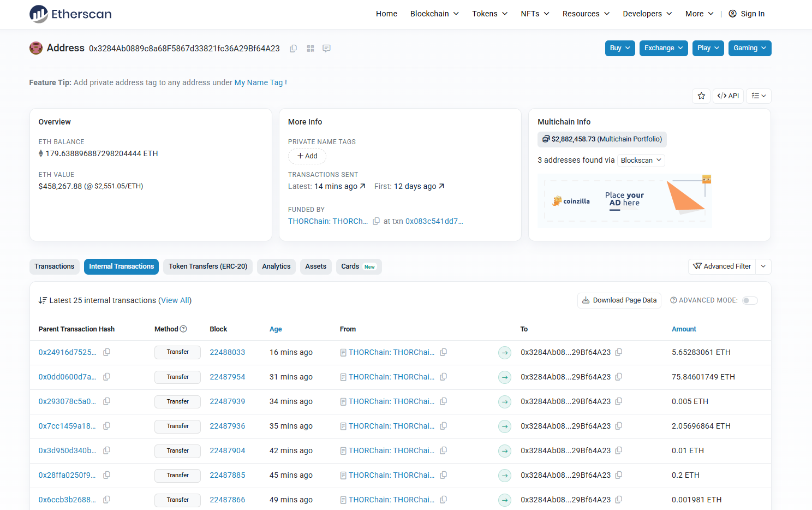Open the Blockchain menu in the navigation bar
Image resolution: width=812 pixels, height=510 pixels.
point(434,14)
